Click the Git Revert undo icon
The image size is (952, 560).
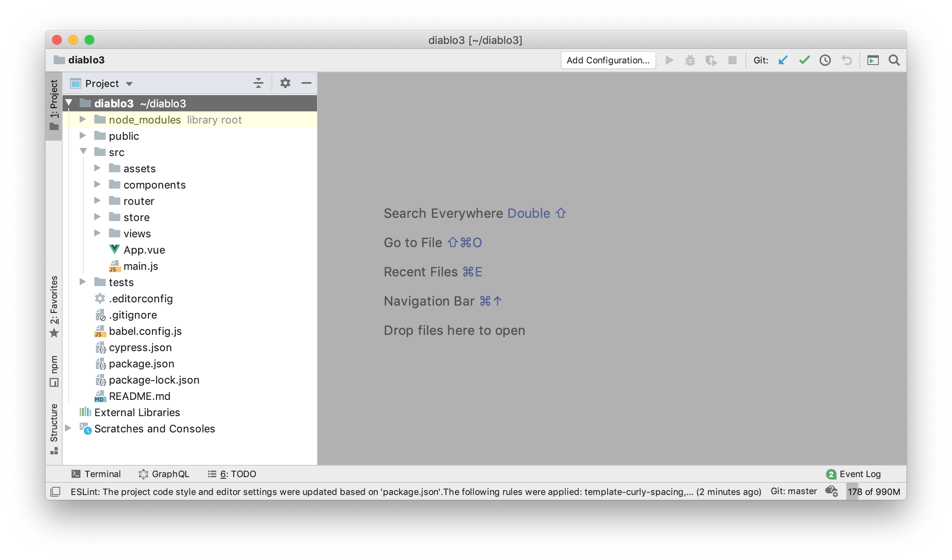pos(846,61)
